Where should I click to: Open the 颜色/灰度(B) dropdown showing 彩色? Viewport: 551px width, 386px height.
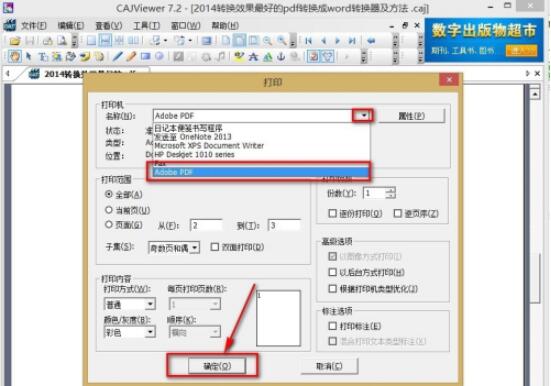(x=150, y=332)
